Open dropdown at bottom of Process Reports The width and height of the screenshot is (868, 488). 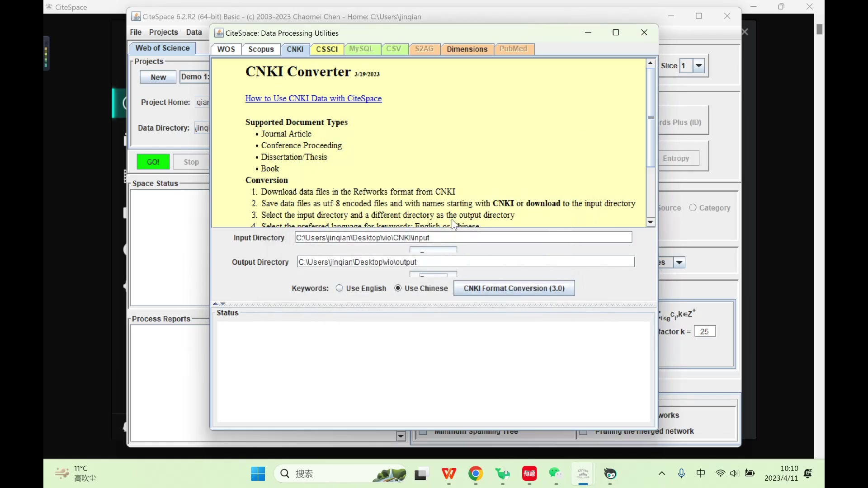pos(400,436)
